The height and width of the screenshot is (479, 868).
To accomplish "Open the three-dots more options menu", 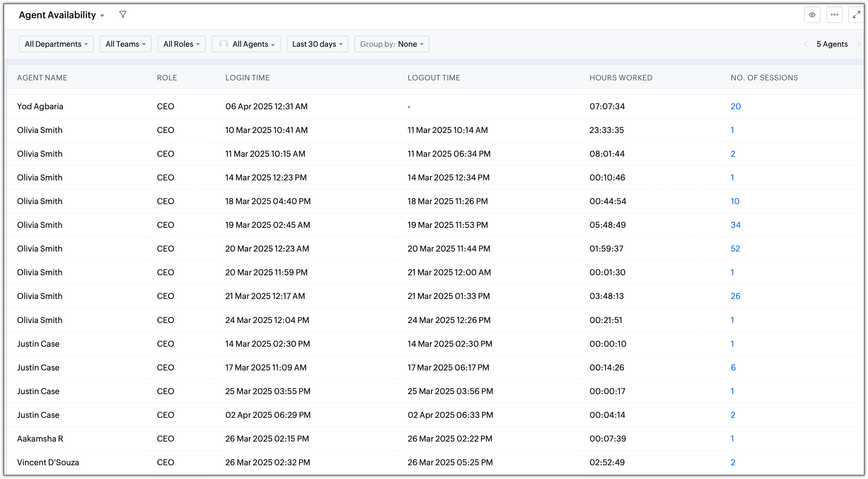I will coord(834,15).
